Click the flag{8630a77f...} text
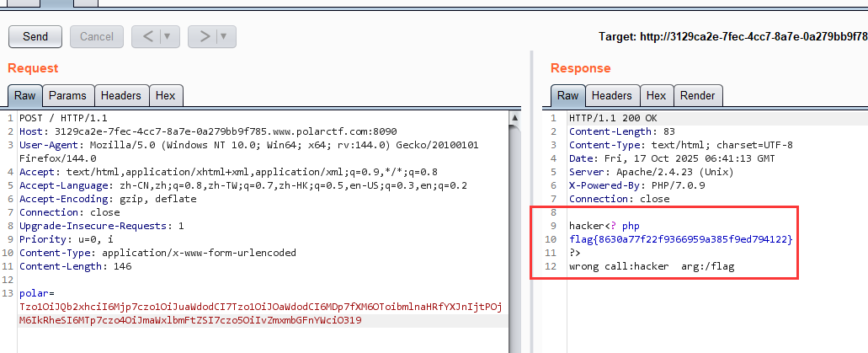 coord(681,239)
